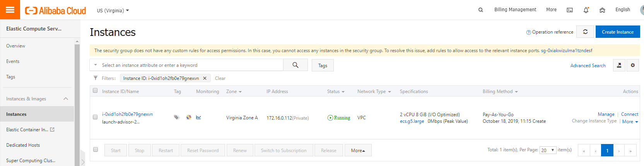Open Billing Management in the top bar
The height and width of the screenshot is (166, 644).
coord(515,10)
